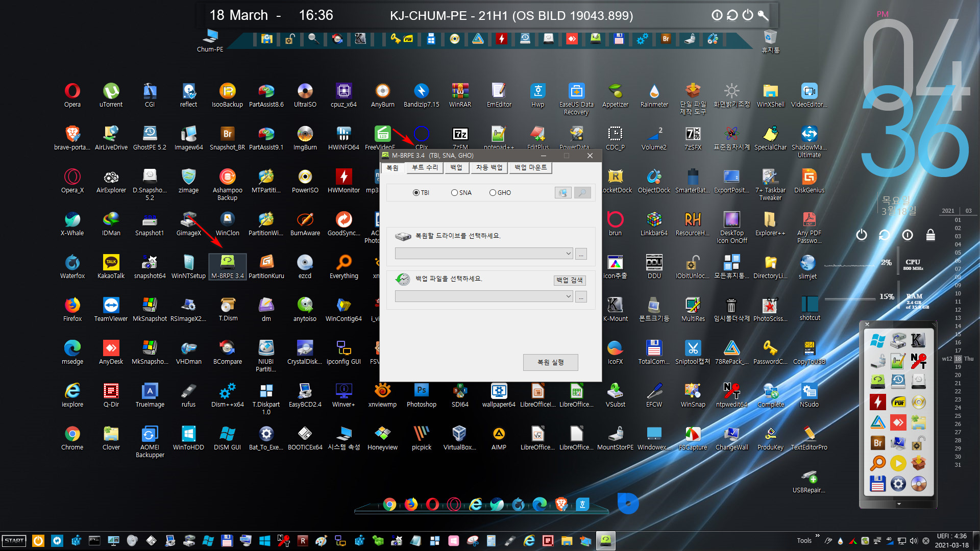Image resolution: width=980 pixels, height=551 pixels.
Task: Click the browse button beside the drive dropdown
Action: pyautogui.click(x=581, y=254)
